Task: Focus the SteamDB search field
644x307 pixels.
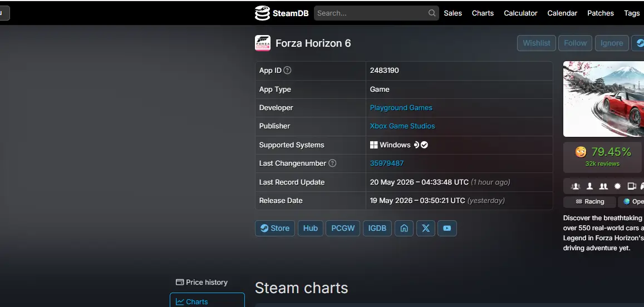Action: [372, 13]
